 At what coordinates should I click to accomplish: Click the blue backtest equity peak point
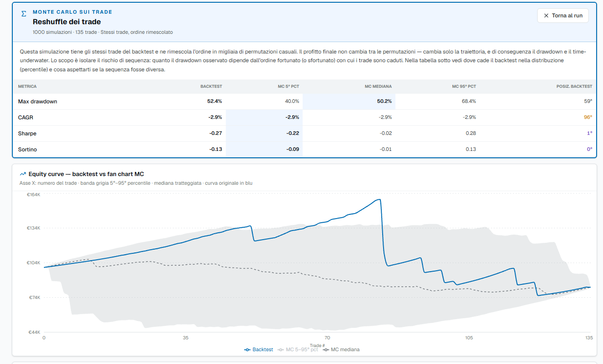tap(379, 199)
